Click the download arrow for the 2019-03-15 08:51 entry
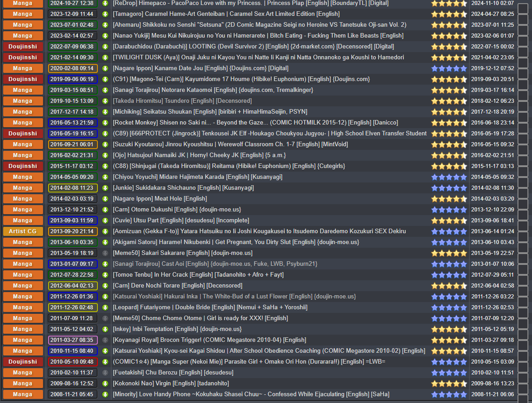Image resolution: width=532 pixels, height=403 pixels. [105, 90]
